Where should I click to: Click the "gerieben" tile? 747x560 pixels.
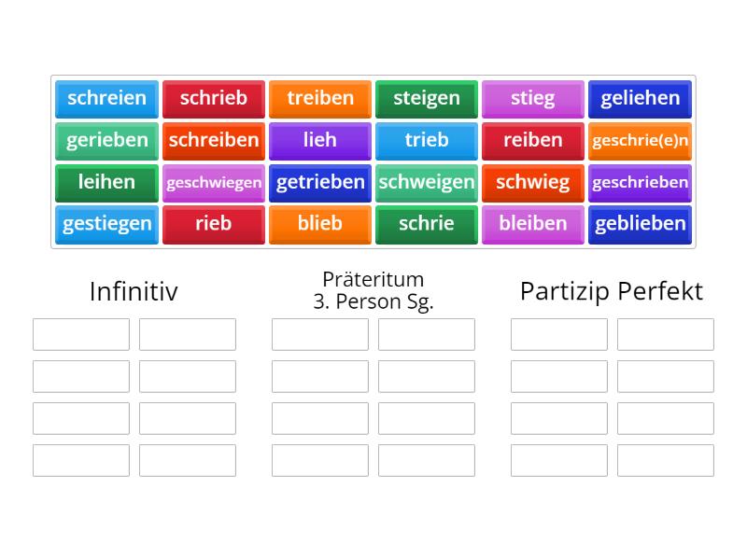(106, 141)
